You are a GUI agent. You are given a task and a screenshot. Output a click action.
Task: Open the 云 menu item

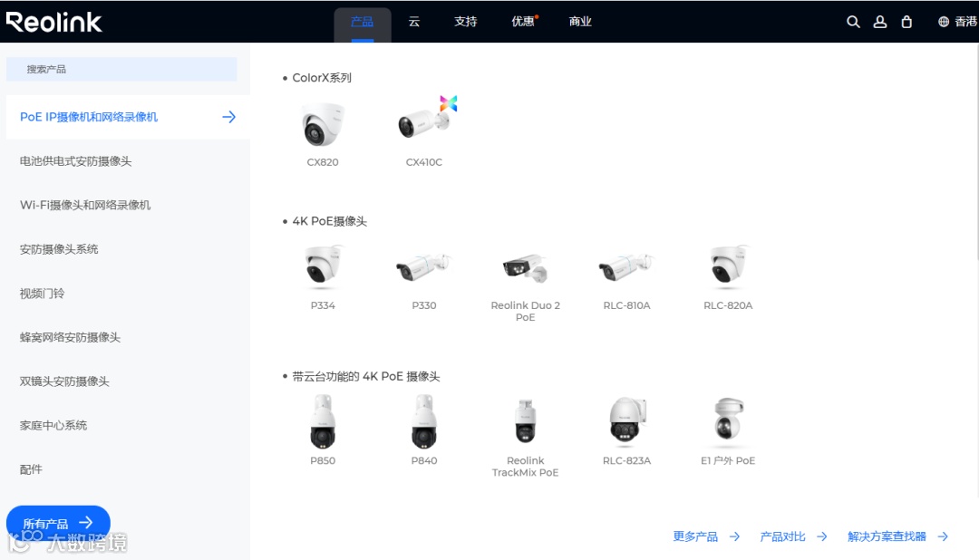(x=414, y=22)
